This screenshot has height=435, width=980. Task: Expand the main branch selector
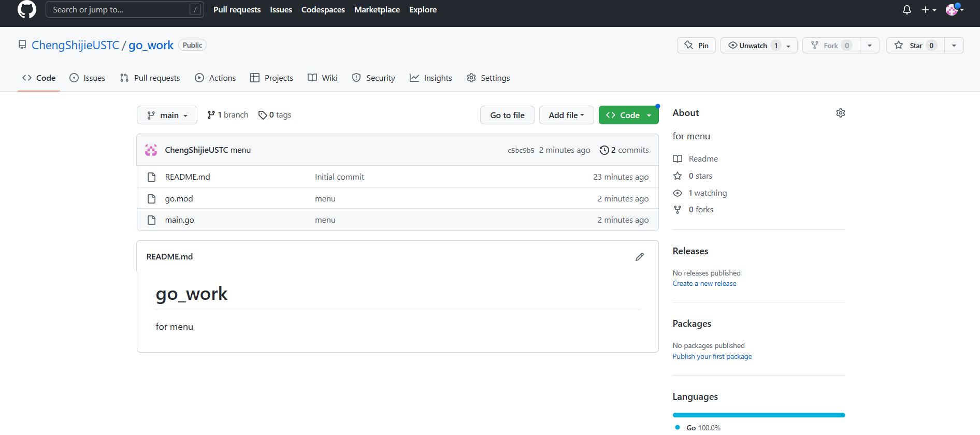tap(167, 115)
